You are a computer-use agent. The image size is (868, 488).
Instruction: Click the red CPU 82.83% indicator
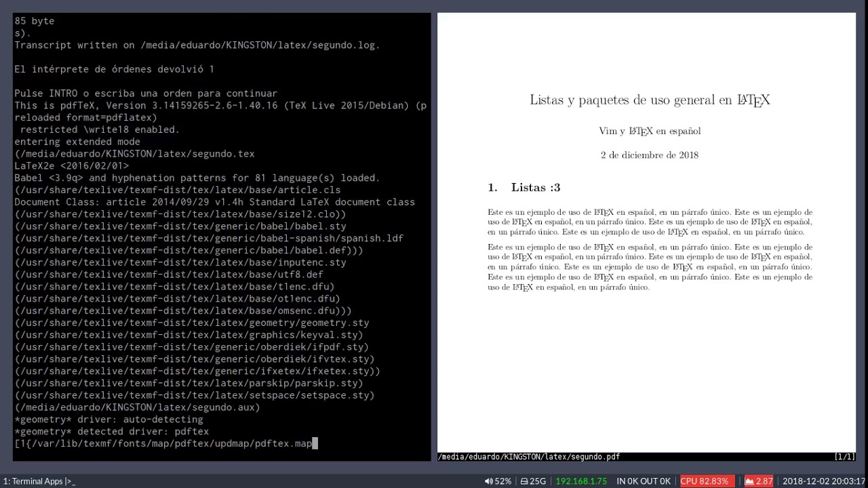(x=707, y=481)
